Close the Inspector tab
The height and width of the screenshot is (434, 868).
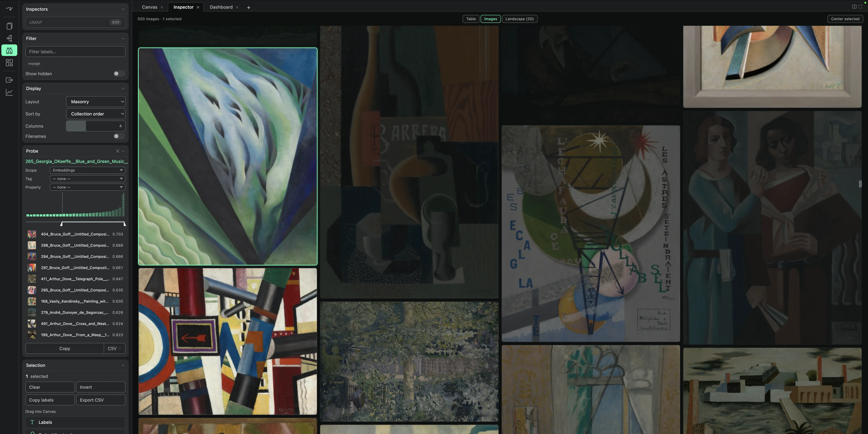point(198,7)
